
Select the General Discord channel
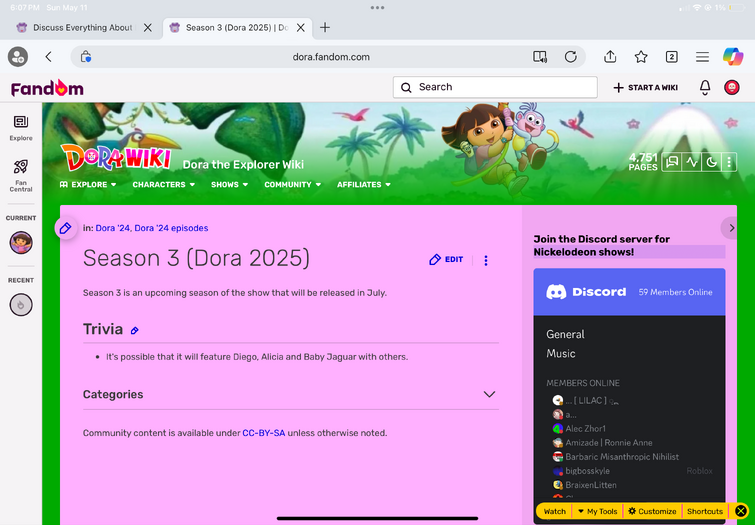[565, 334]
